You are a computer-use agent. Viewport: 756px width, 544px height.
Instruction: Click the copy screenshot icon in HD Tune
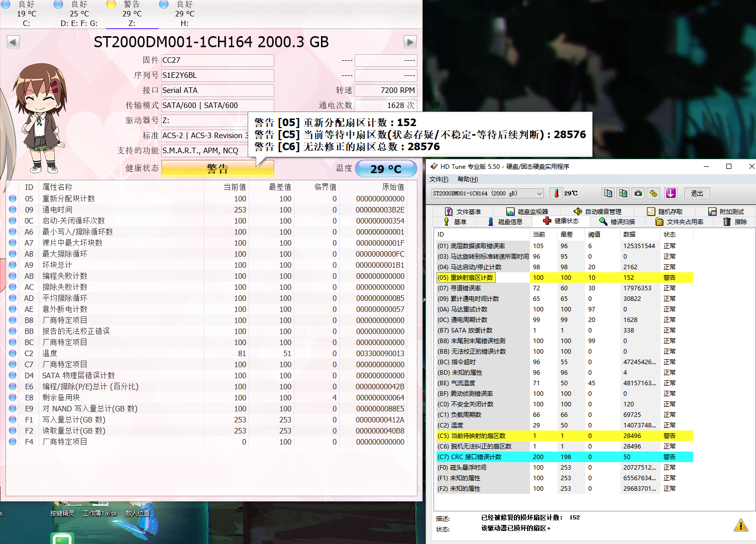(x=623, y=193)
